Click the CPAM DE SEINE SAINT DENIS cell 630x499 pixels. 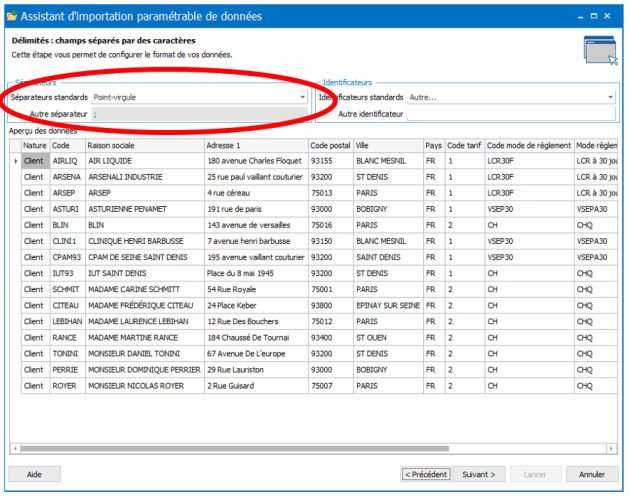145,258
